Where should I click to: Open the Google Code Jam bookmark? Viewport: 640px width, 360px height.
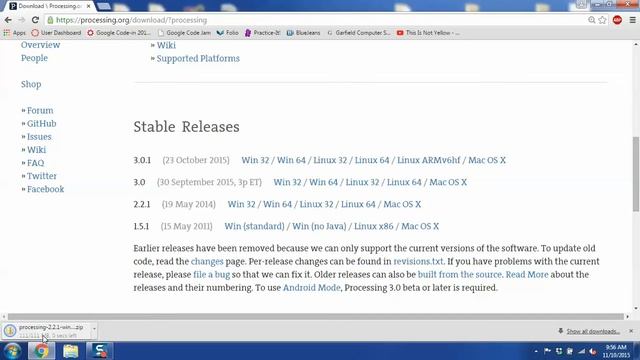pos(184,33)
